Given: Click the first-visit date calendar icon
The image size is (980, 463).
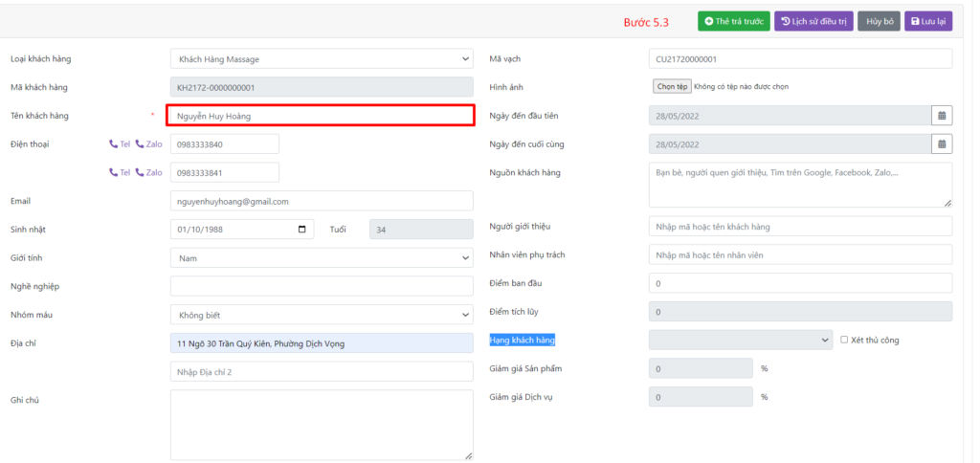Looking at the screenshot, I should pos(942,116).
